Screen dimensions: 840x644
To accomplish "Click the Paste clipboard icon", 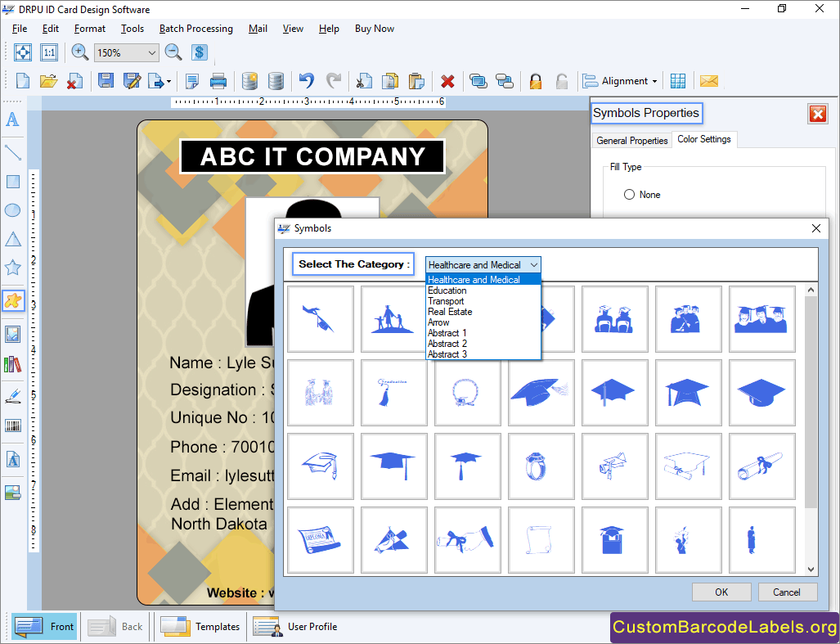I will tap(416, 81).
